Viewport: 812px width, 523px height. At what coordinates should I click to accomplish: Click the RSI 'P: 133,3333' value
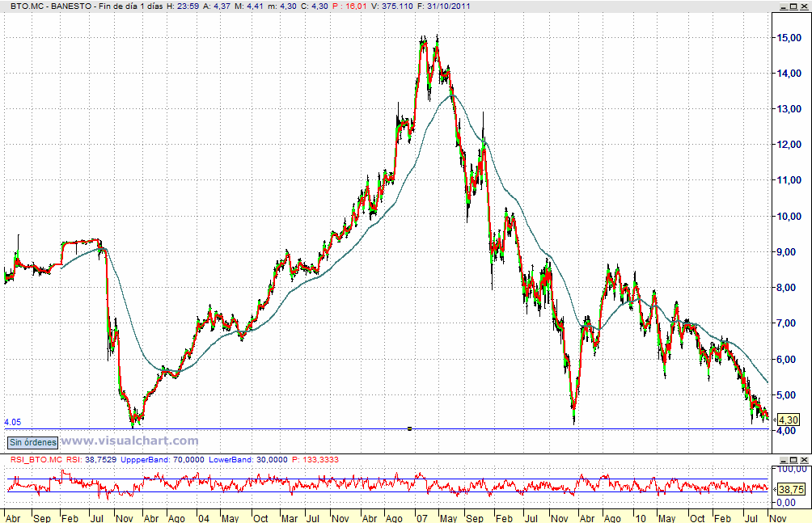[x=315, y=459]
